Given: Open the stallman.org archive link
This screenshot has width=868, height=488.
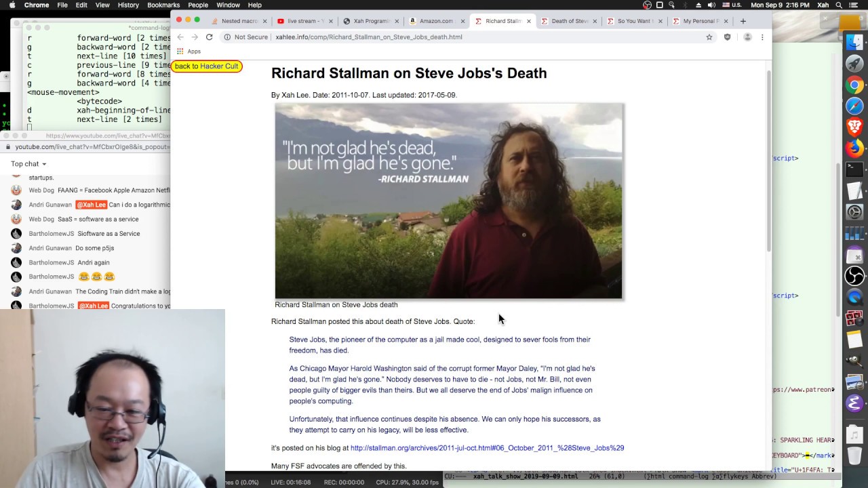Looking at the screenshot, I should point(487,448).
